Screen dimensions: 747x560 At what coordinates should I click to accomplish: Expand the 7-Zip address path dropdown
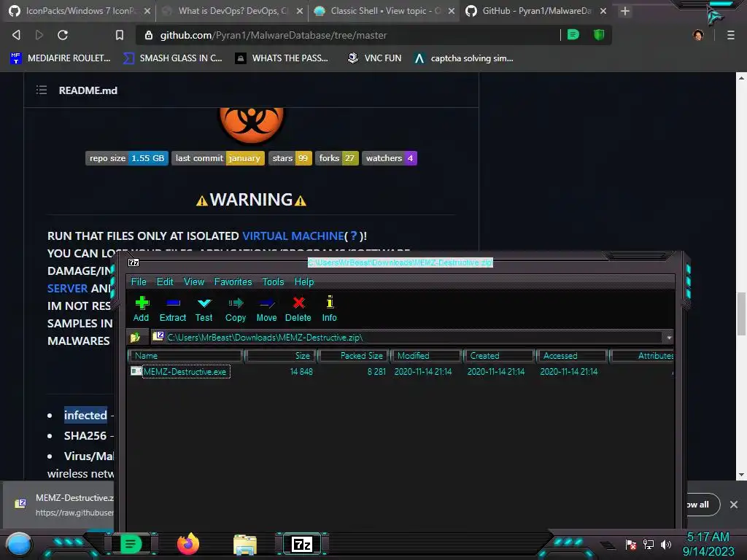669,338
